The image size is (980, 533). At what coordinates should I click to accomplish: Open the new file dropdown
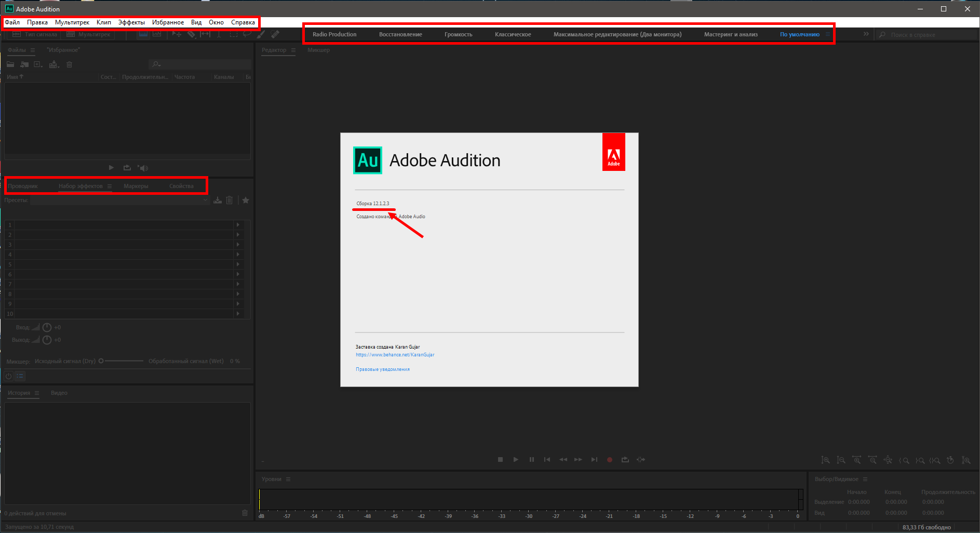click(x=38, y=64)
